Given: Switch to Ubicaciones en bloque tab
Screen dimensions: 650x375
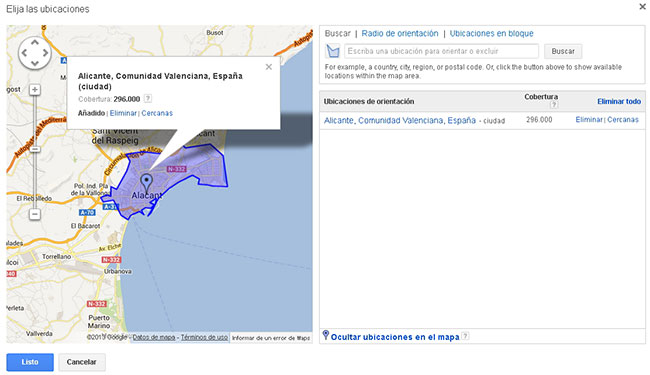Looking at the screenshot, I should 492,34.
